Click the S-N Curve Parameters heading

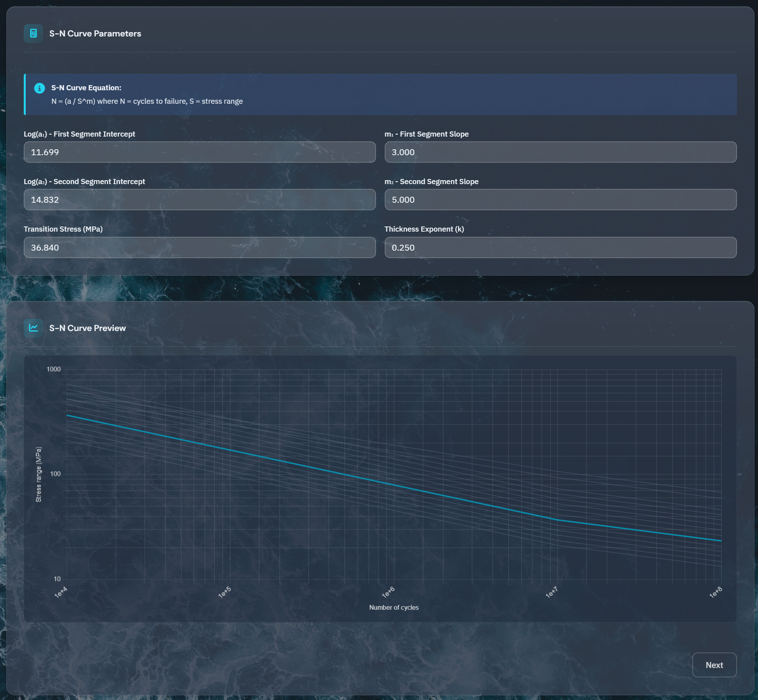[x=95, y=34]
